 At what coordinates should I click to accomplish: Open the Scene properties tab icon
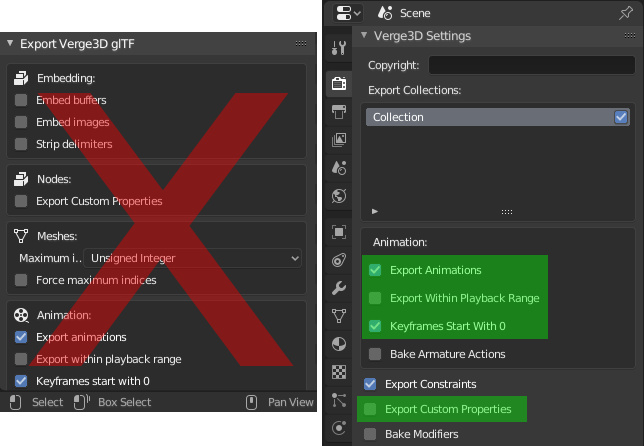(x=339, y=168)
